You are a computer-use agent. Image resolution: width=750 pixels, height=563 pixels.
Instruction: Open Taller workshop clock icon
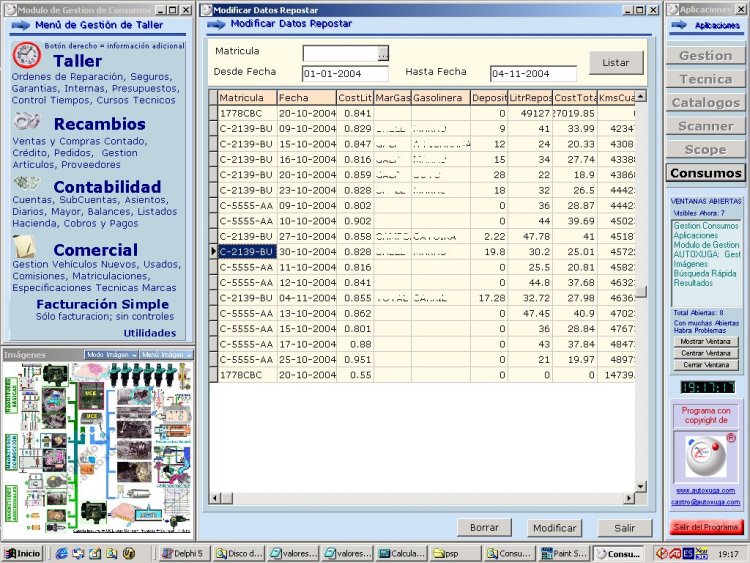[x=27, y=55]
